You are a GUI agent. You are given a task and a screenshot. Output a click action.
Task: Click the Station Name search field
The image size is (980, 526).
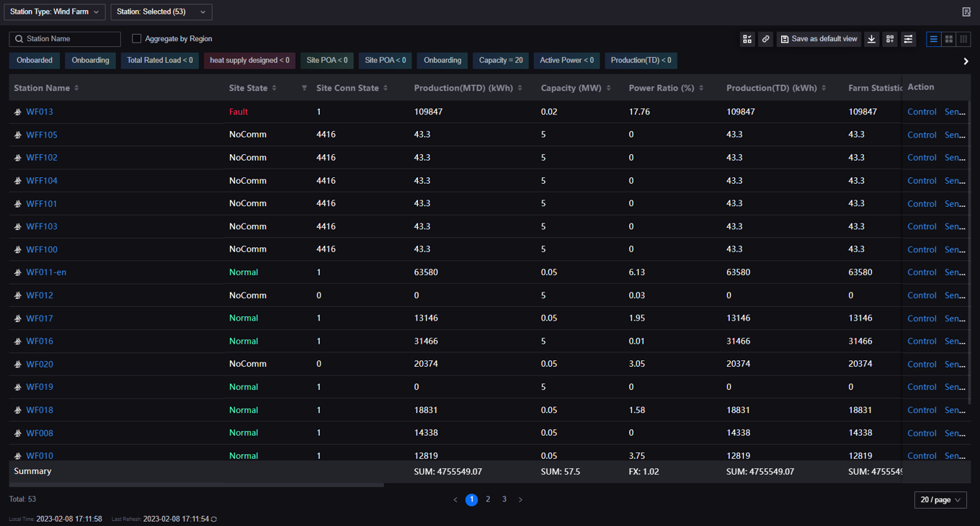point(70,39)
